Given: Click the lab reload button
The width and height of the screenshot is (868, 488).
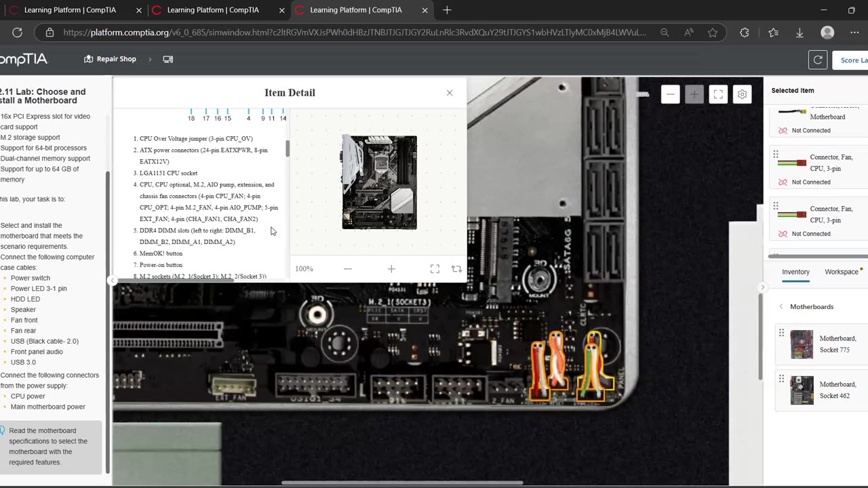Looking at the screenshot, I should 818,60.
